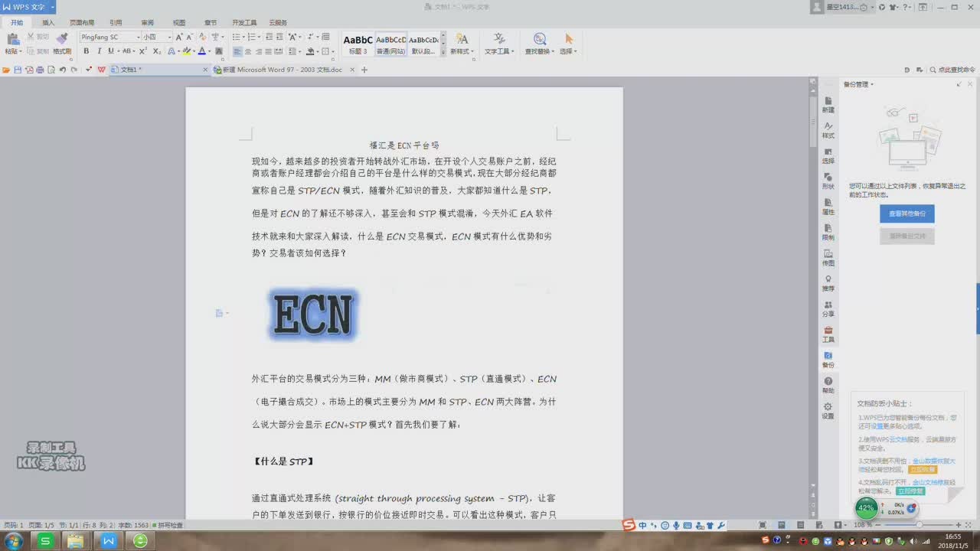Select the ECN image in the document
Image resolution: width=980 pixels, height=551 pixels.
pos(313,314)
